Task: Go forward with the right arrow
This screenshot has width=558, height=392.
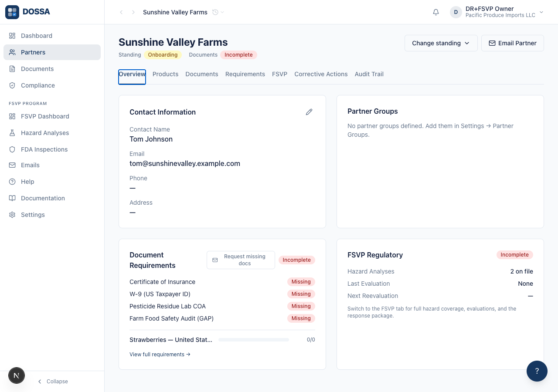Action: (x=133, y=12)
